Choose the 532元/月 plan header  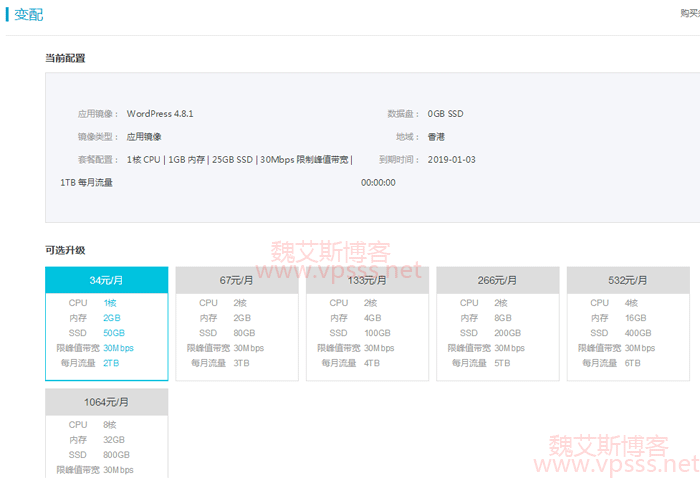(x=628, y=280)
